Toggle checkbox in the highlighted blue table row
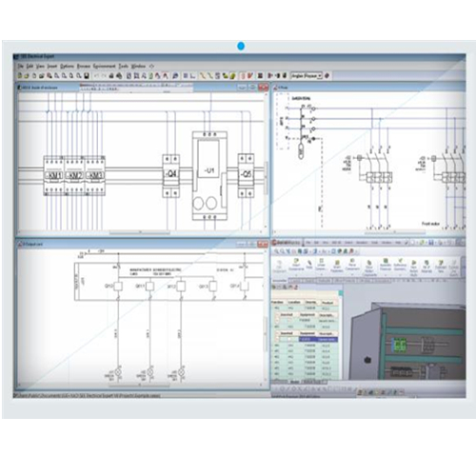 [x=289, y=340]
